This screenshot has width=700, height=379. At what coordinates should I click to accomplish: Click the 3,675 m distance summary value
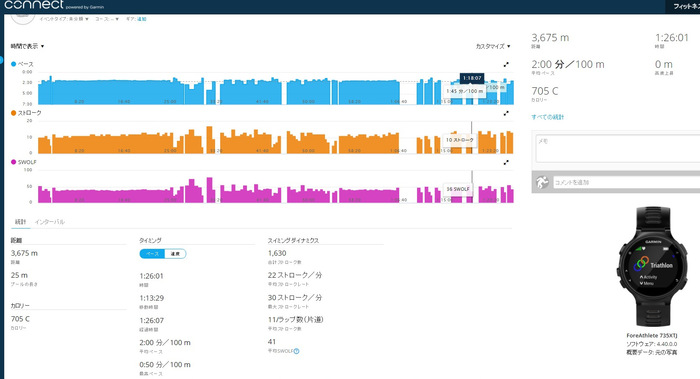pyautogui.click(x=550, y=38)
